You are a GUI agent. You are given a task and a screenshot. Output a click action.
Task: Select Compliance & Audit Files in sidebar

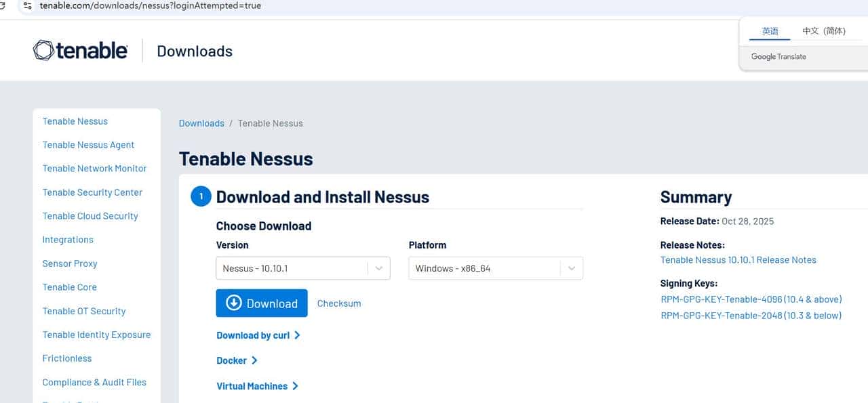94,382
